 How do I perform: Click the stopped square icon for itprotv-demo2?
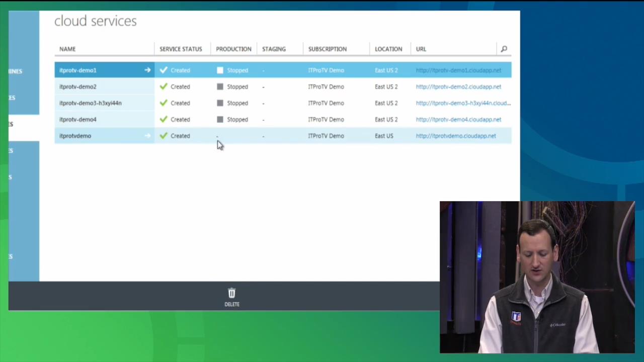220,86
